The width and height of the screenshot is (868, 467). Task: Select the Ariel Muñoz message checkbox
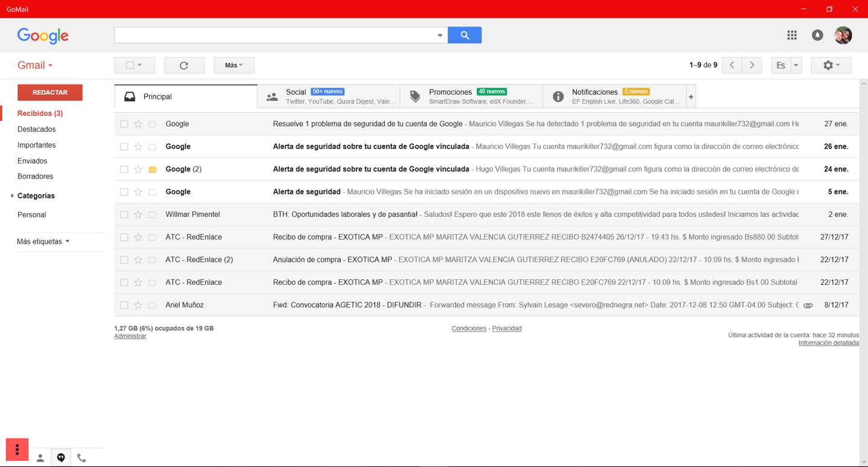coord(124,305)
